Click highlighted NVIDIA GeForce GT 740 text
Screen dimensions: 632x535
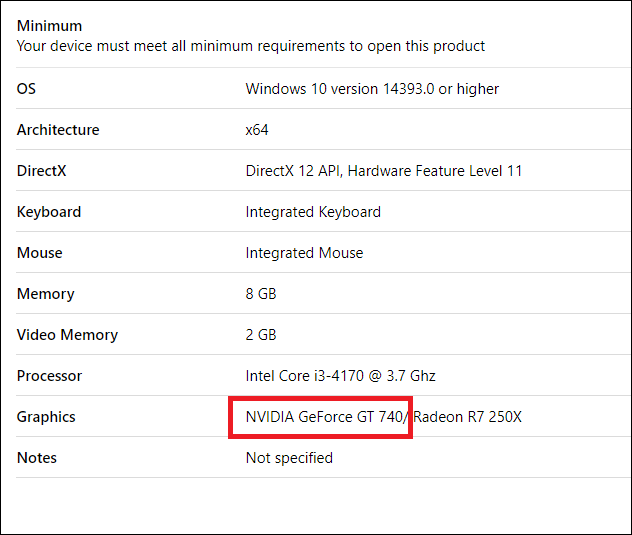click(325, 417)
